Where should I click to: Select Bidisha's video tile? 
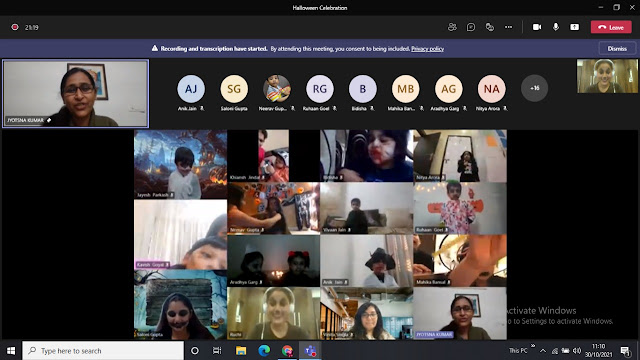[367, 156]
